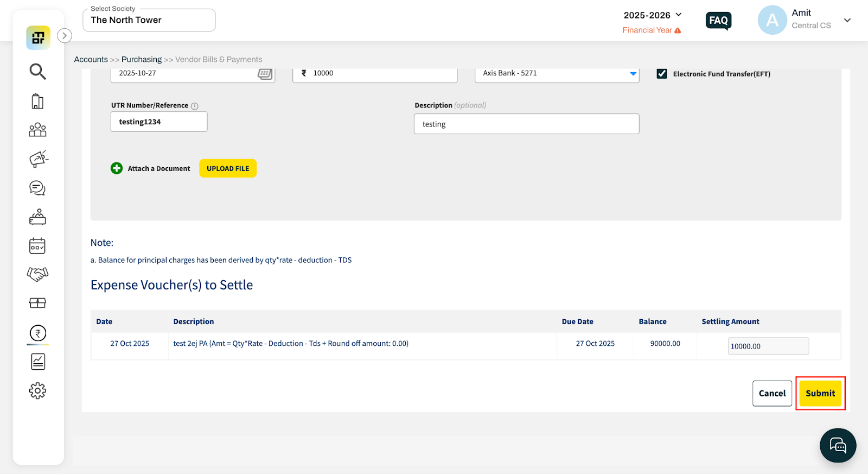Open the search icon in sidebar
The image size is (868, 474).
[x=37, y=71]
